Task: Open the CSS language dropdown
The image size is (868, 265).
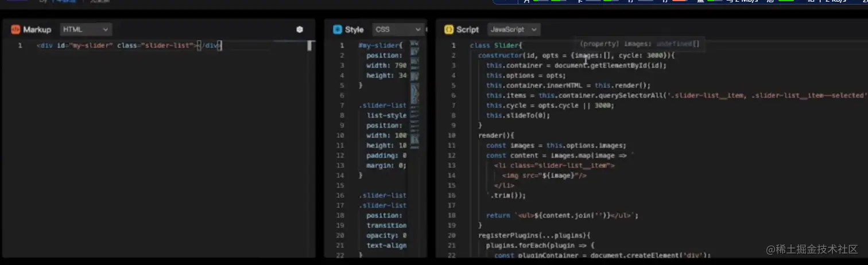Action: pos(398,29)
